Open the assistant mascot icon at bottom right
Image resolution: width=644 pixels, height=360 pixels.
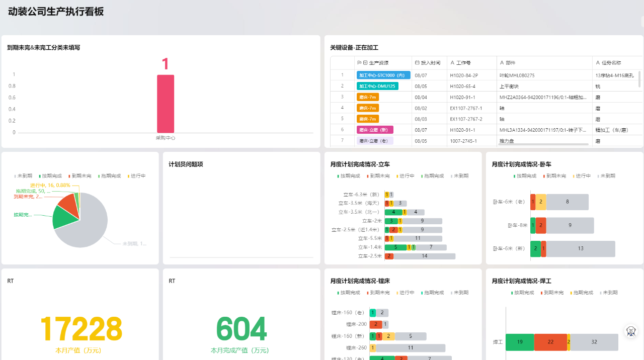tap(630, 331)
